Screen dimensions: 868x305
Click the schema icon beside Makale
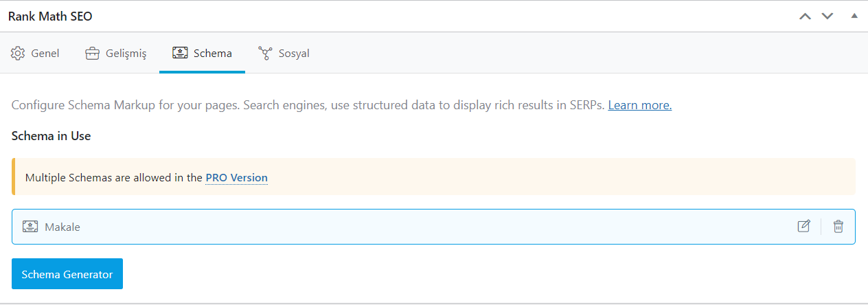pos(30,226)
